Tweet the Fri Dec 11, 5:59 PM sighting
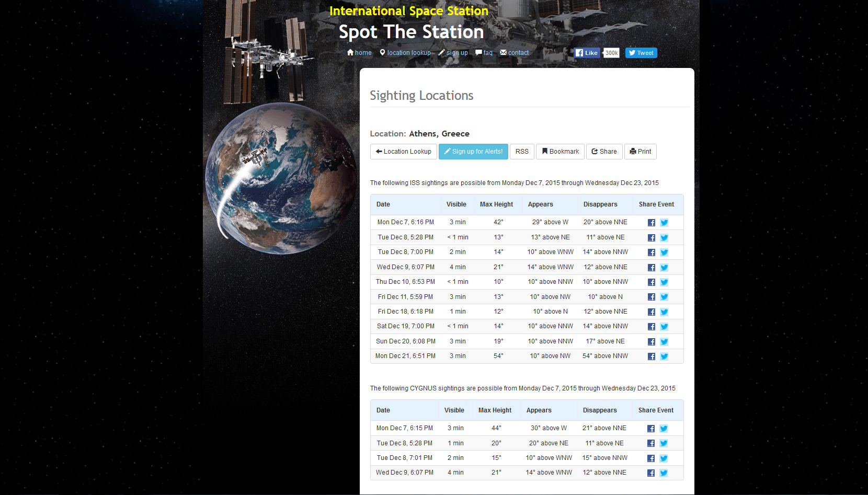 pyautogui.click(x=664, y=297)
